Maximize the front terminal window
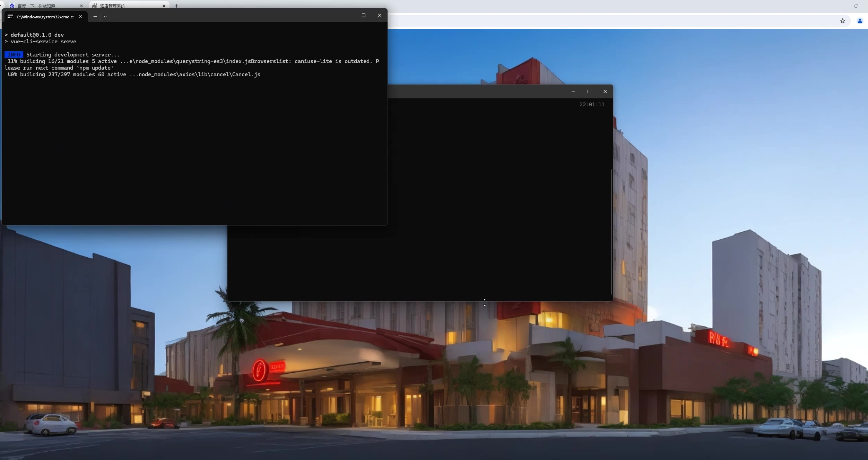 point(364,15)
